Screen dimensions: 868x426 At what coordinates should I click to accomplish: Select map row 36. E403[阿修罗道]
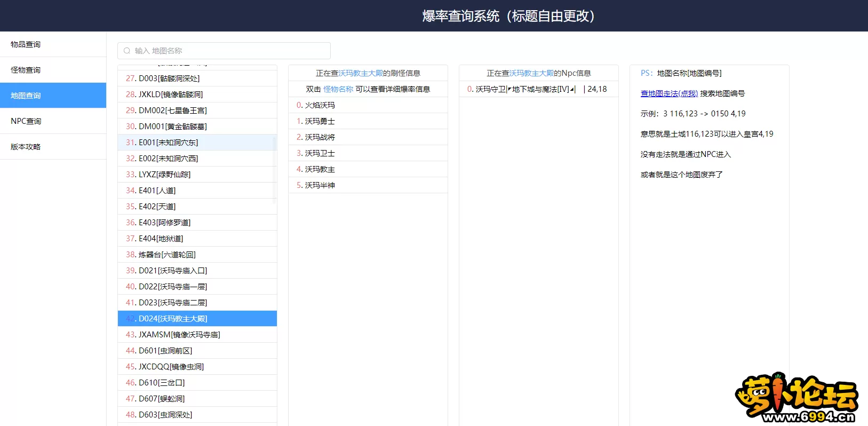point(197,223)
